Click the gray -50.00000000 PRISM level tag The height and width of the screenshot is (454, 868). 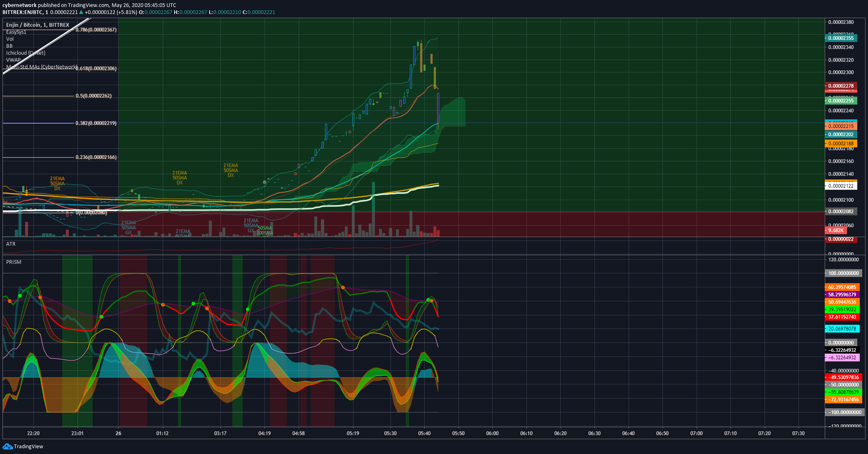click(x=843, y=385)
